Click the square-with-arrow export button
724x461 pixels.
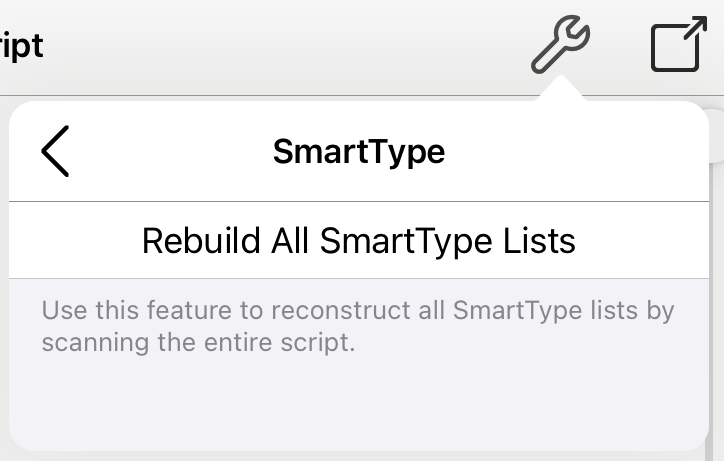(679, 44)
